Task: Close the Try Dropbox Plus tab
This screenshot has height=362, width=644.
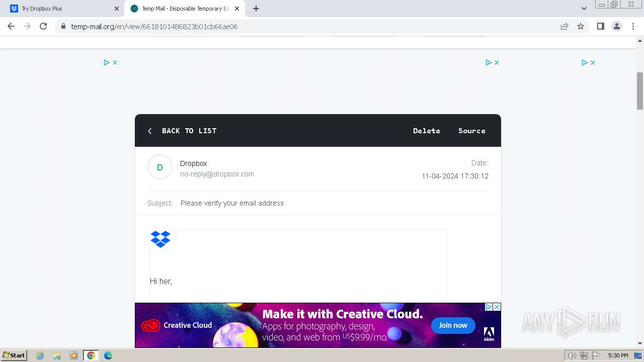Action: pos(117,9)
